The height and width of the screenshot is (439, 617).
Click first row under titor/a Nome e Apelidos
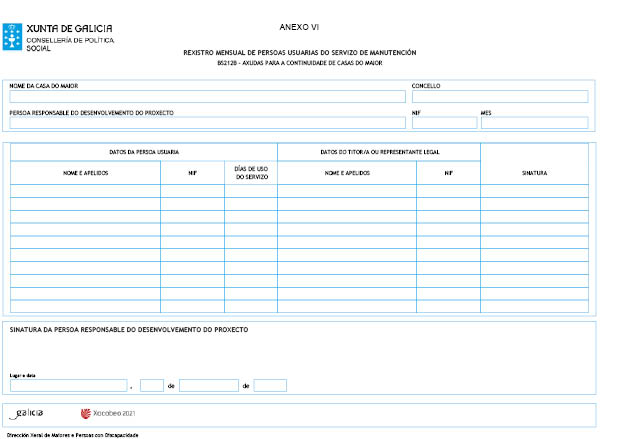tap(346, 191)
